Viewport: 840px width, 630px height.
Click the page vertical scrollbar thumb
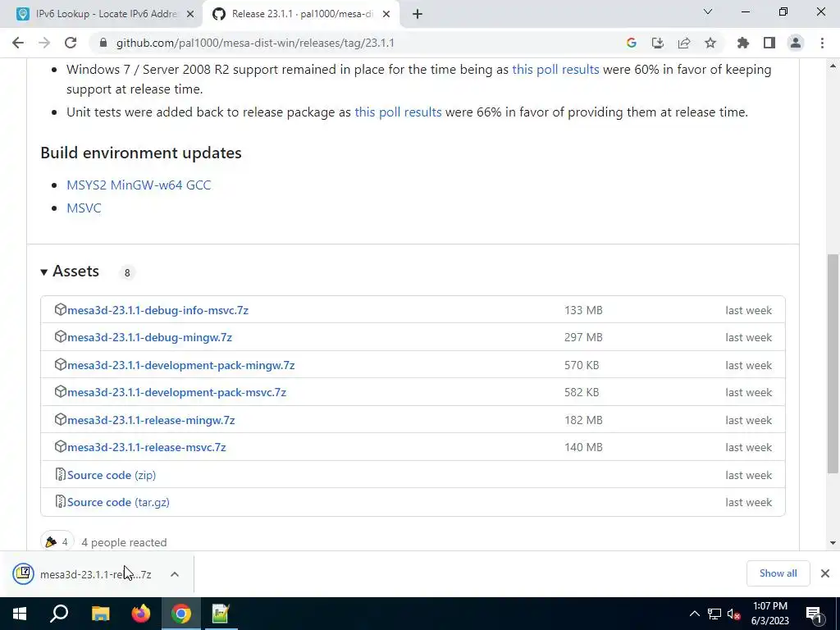pos(833,363)
